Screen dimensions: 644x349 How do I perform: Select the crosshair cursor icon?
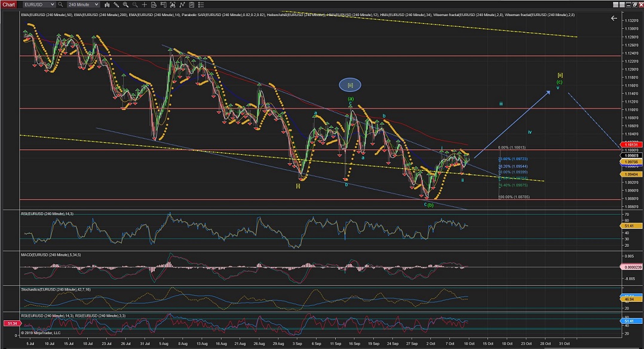[x=143, y=4]
